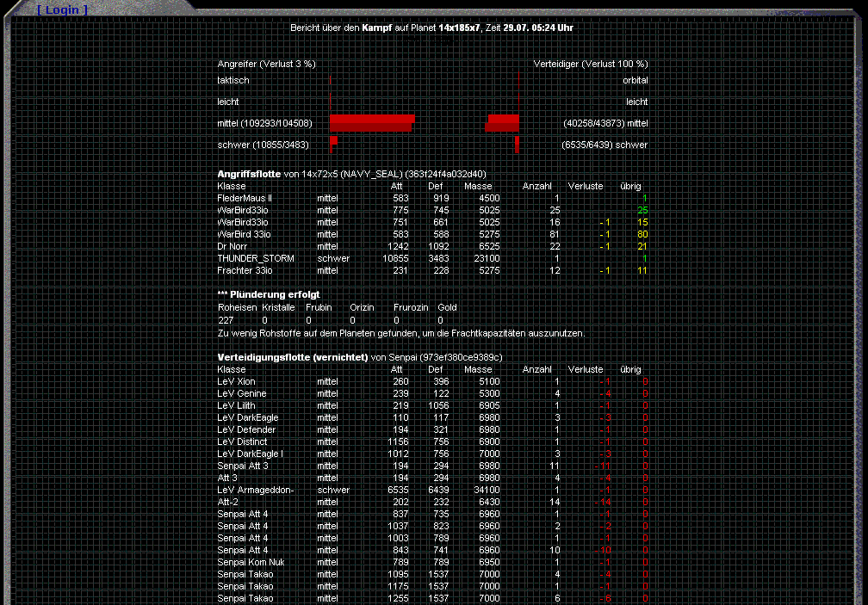Click the defender's red mittel damage bar
The width and height of the screenshot is (868, 605).
point(503,123)
